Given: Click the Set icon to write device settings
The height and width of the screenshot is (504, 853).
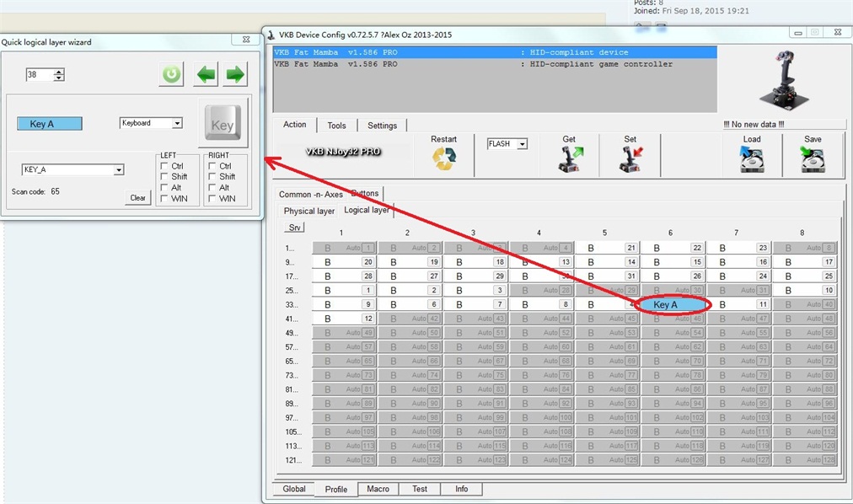Looking at the screenshot, I should 630,159.
